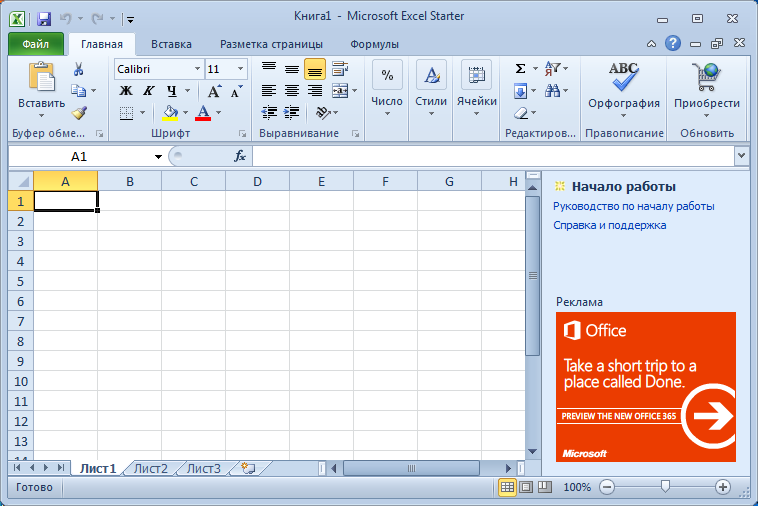Click the Fill down arrow icon

(520, 91)
